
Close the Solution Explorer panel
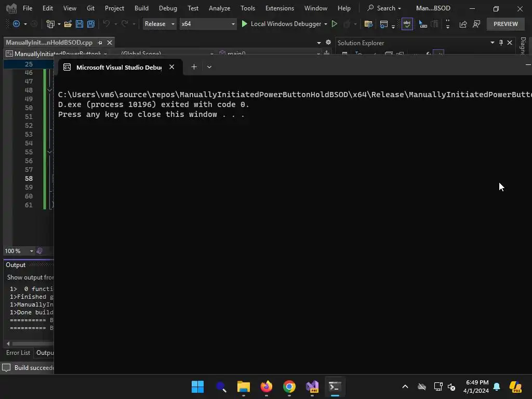510,43
